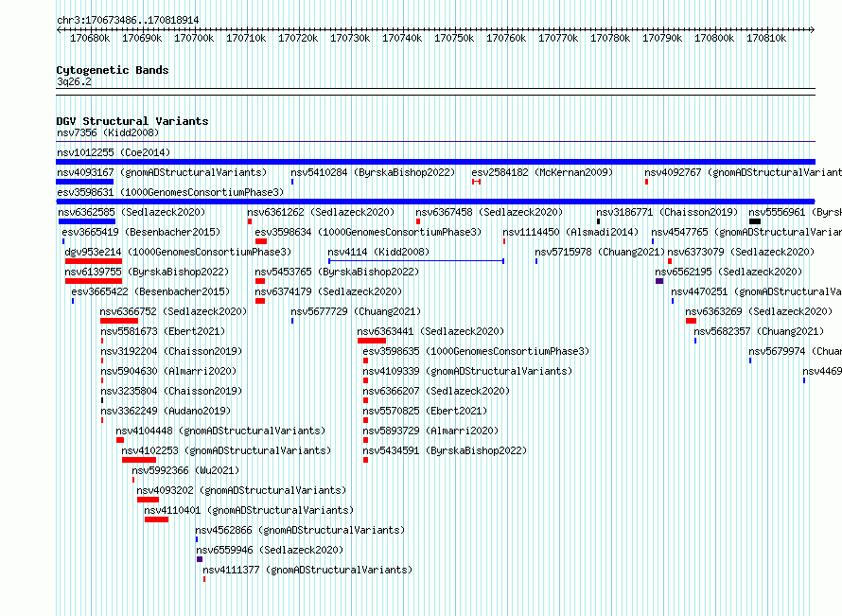The image size is (842, 616).
Task: Open the esv2584182 (McKernan2009) variant label
Action: (x=542, y=172)
